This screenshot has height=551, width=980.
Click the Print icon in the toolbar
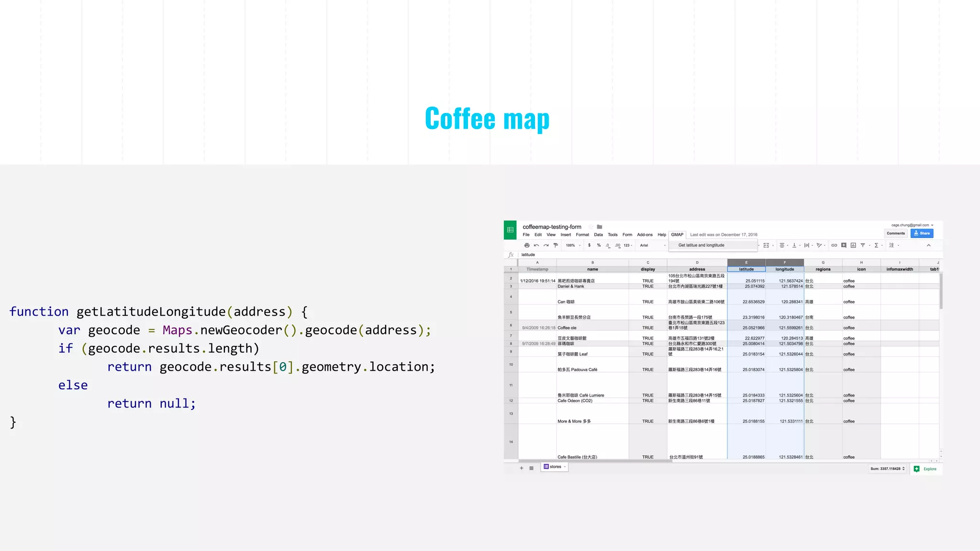527,245
